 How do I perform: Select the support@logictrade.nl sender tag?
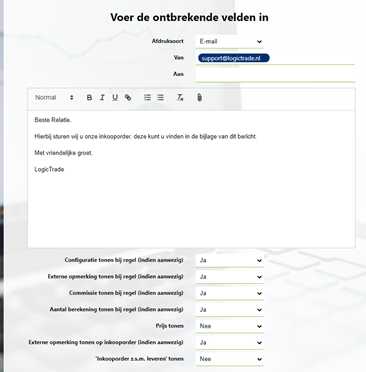[233, 58]
